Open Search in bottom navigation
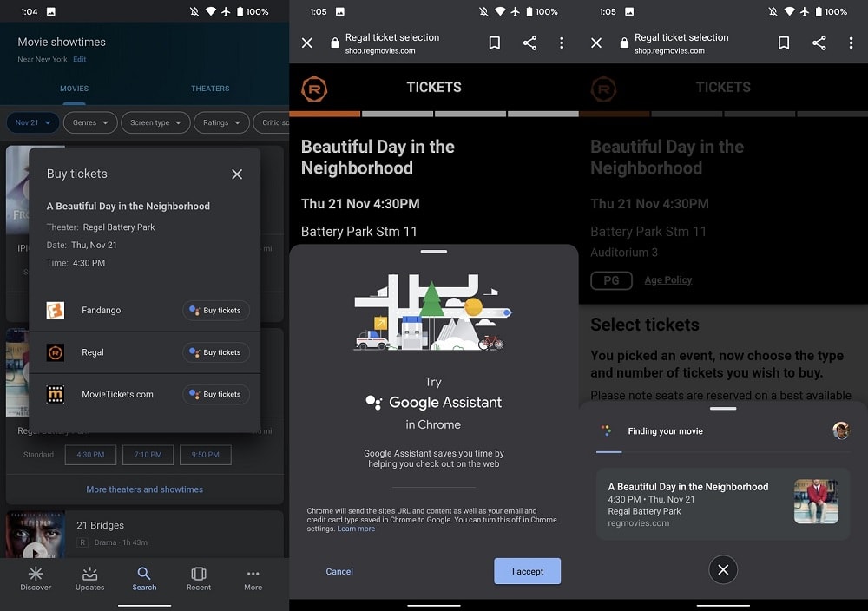 [x=144, y=579]
